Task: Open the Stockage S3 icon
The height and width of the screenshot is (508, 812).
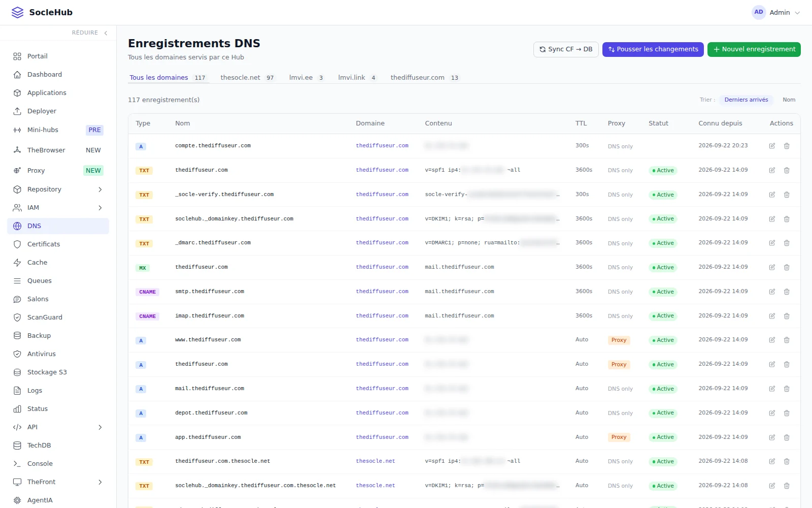Action: tap(17, 372)
